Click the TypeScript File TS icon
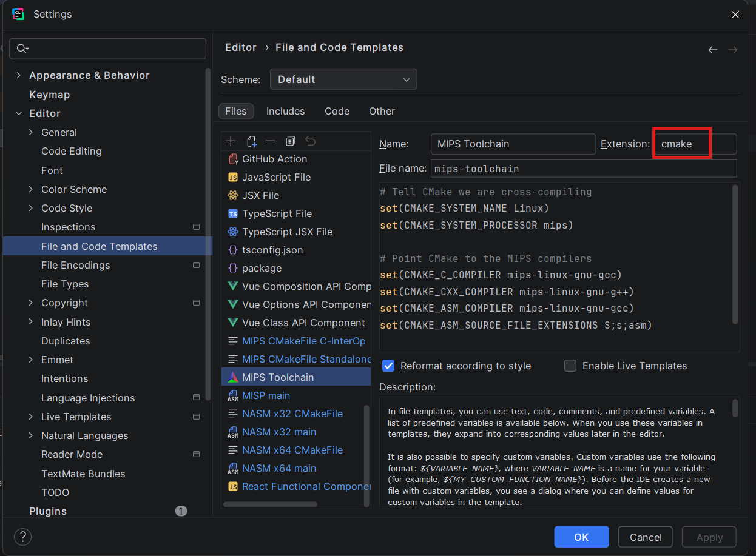 233,213
